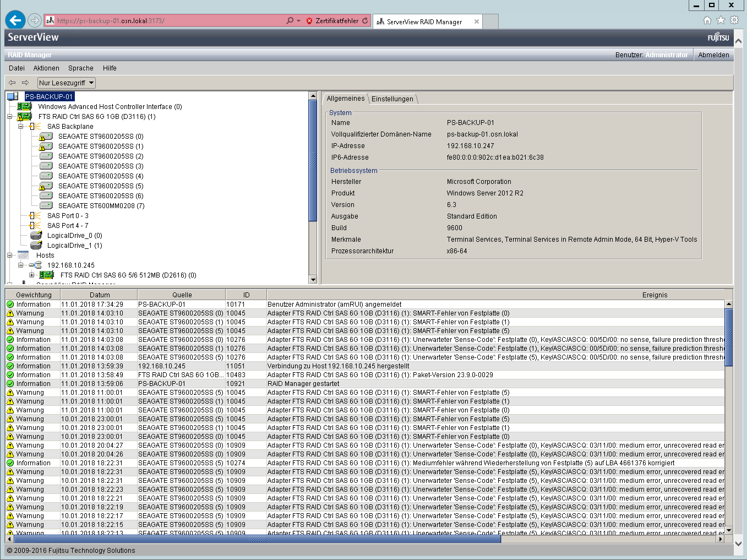Click the Windows Advanced Host Controller Interface icon
The height and width of the screenshot is (560, 747).
tap(24, 106)
